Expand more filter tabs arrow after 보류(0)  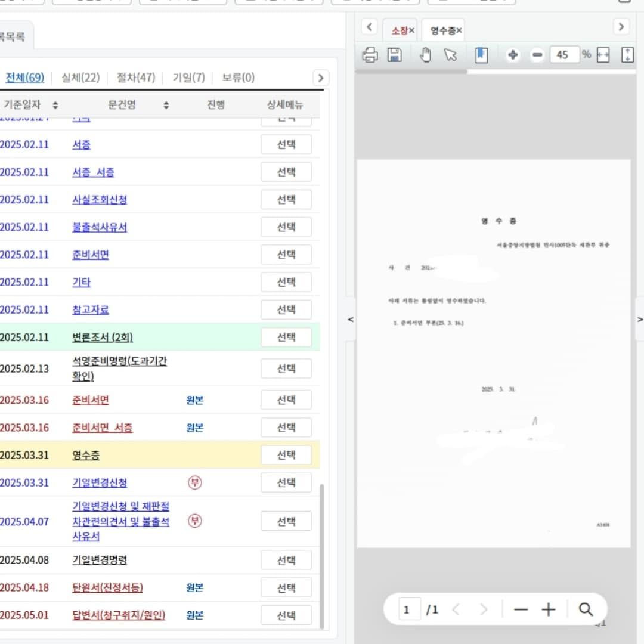point(321,78)
